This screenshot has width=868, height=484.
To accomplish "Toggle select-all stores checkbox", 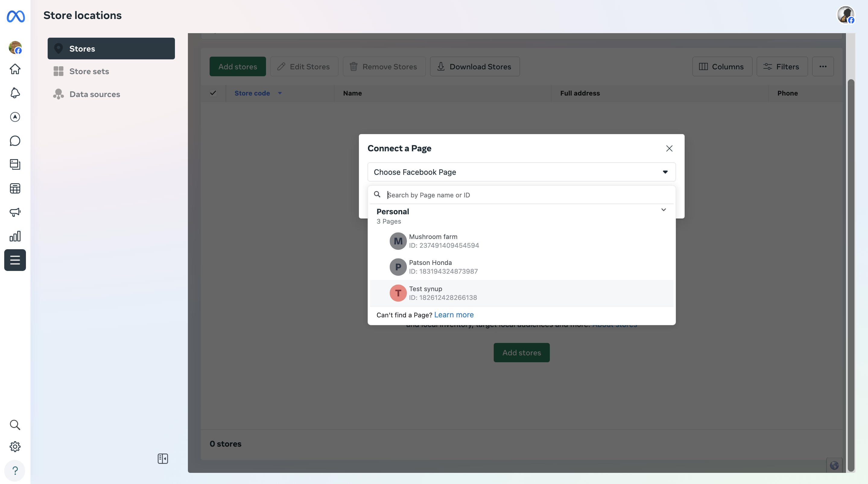I will (x=213, y=93).
